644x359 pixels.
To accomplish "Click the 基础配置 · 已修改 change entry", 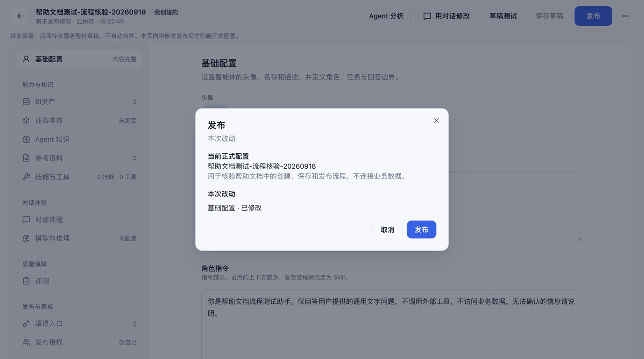I will [x=235, y=208].
